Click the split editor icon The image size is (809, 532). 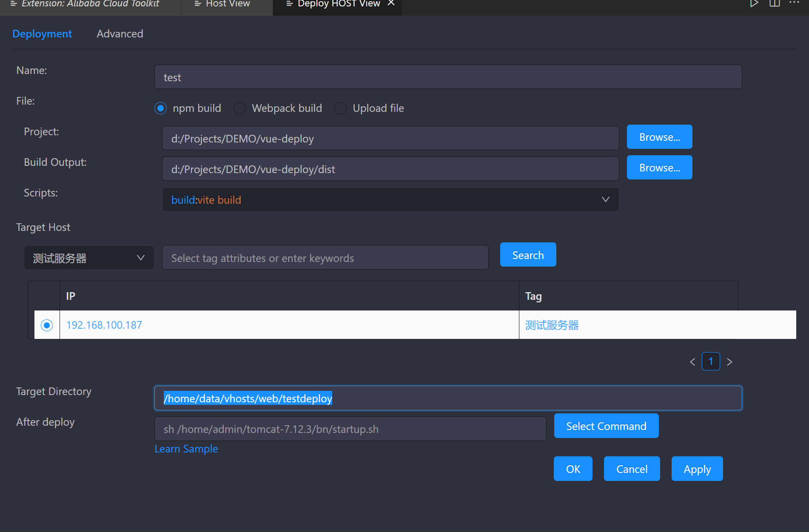pyautogui.click(x=775, y=3)
